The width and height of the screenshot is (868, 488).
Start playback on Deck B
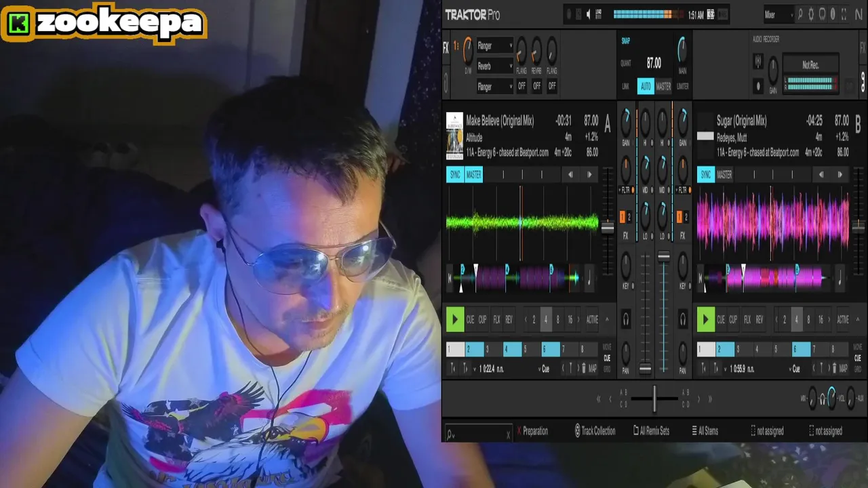click(x=706, y=319)
